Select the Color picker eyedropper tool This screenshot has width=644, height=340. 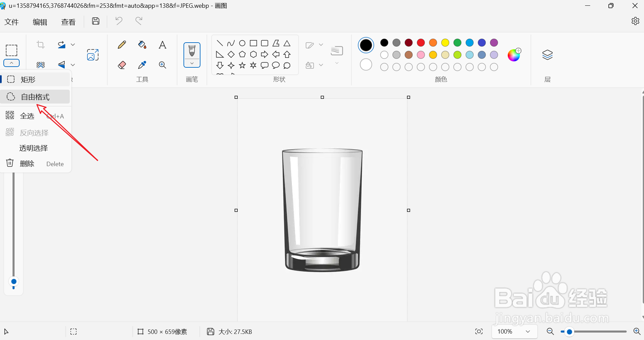click(x=142, y=65)
